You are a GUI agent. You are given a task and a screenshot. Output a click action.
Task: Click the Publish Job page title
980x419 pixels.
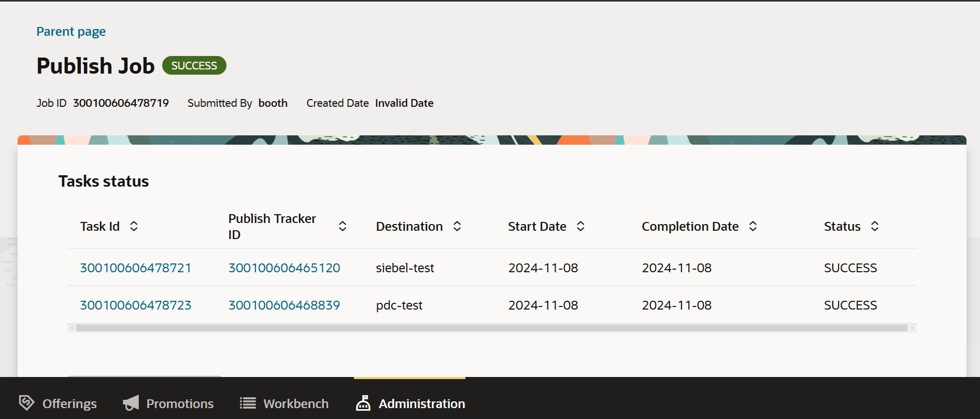click(95, 66)
